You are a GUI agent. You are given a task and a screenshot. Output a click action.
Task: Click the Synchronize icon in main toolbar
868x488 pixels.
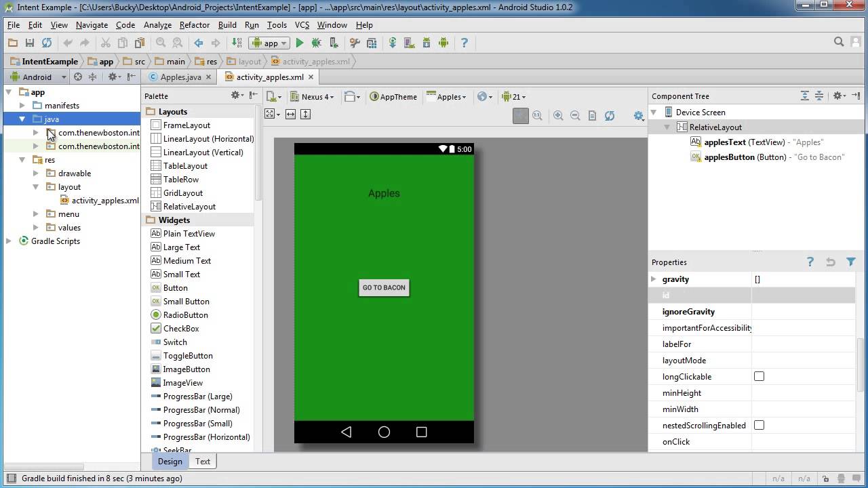[46, 43]
